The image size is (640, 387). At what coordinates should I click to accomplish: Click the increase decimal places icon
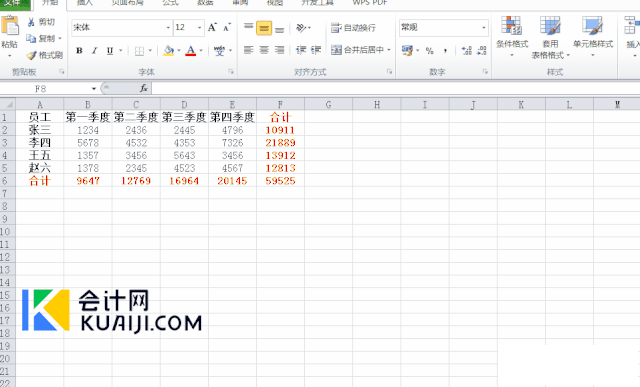pyautogui.click(x=467, y=50)
